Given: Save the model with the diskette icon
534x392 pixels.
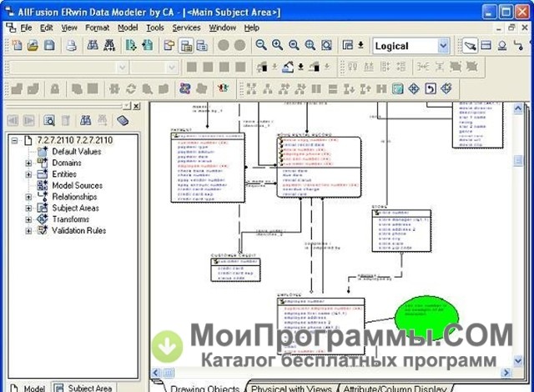Looking at the screenshot, I should (49, 45).
